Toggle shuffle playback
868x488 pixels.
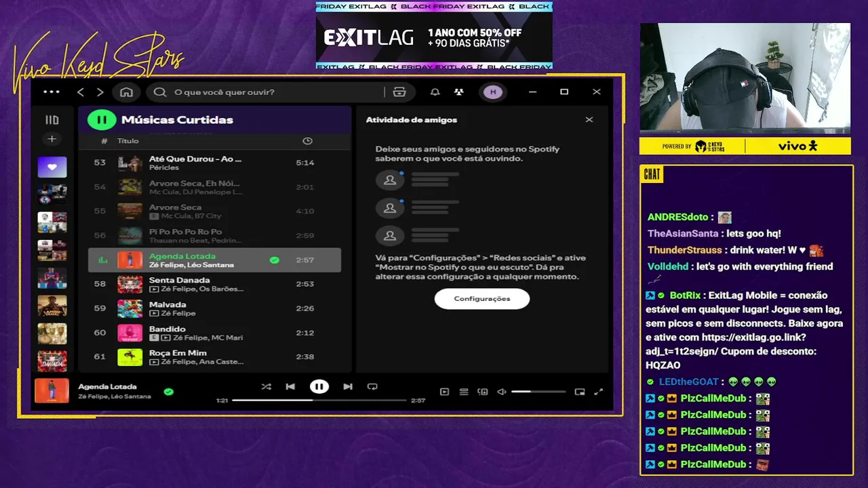pyautogui.click(x=266, y=386)
